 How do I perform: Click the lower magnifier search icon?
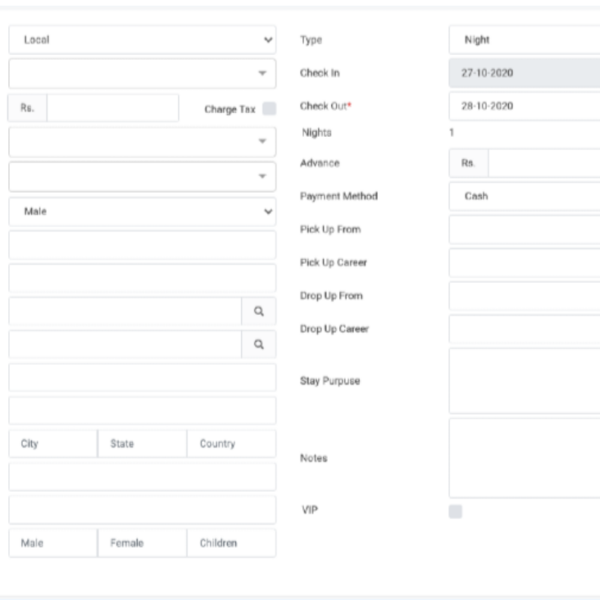pos(258,344)
